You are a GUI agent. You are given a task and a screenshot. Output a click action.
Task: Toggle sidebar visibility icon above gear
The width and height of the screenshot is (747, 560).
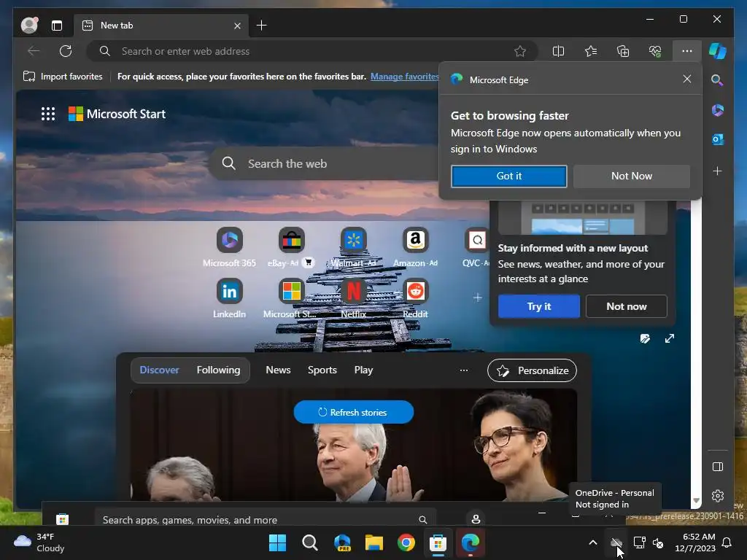(718, 467)
